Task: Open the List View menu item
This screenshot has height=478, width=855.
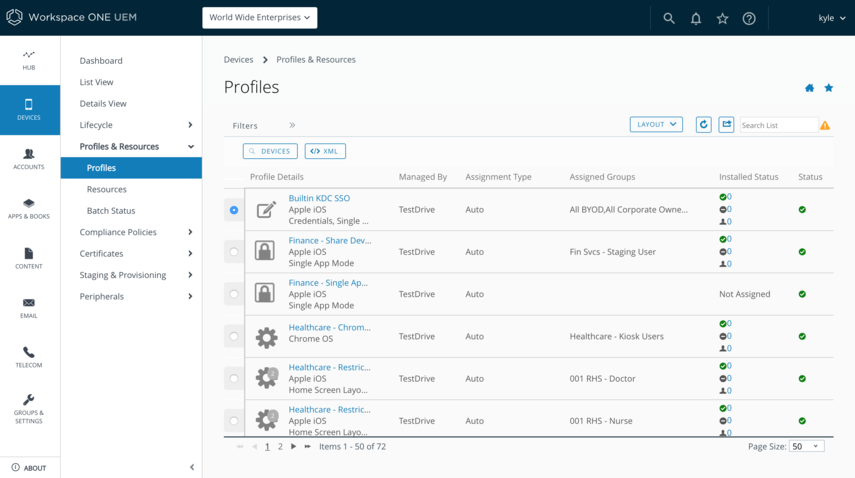Action: click(97, 82)
